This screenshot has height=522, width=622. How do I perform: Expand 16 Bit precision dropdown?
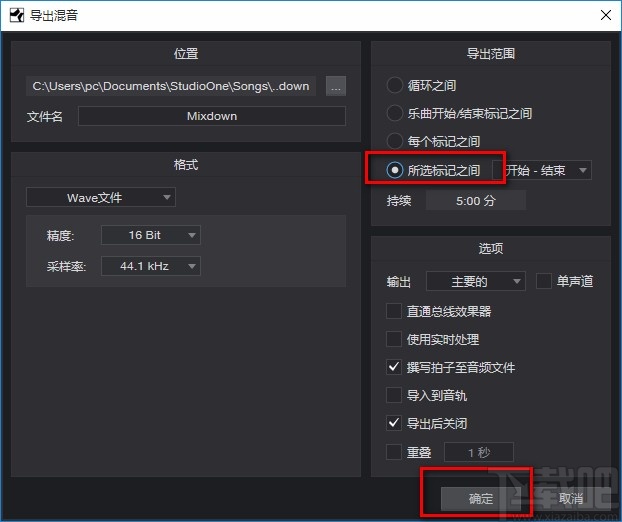(151, 235)
